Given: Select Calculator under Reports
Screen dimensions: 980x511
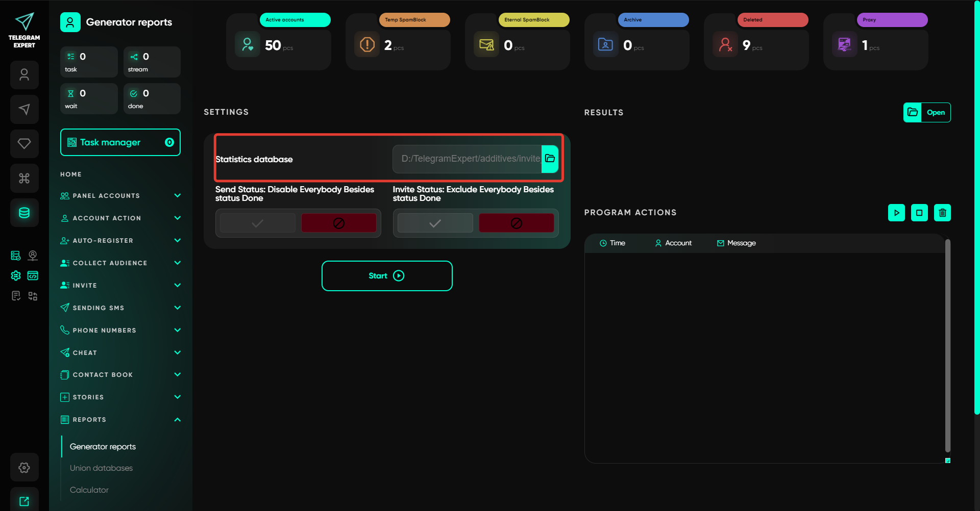Looking at the screenshot, I should pos(89,490).
